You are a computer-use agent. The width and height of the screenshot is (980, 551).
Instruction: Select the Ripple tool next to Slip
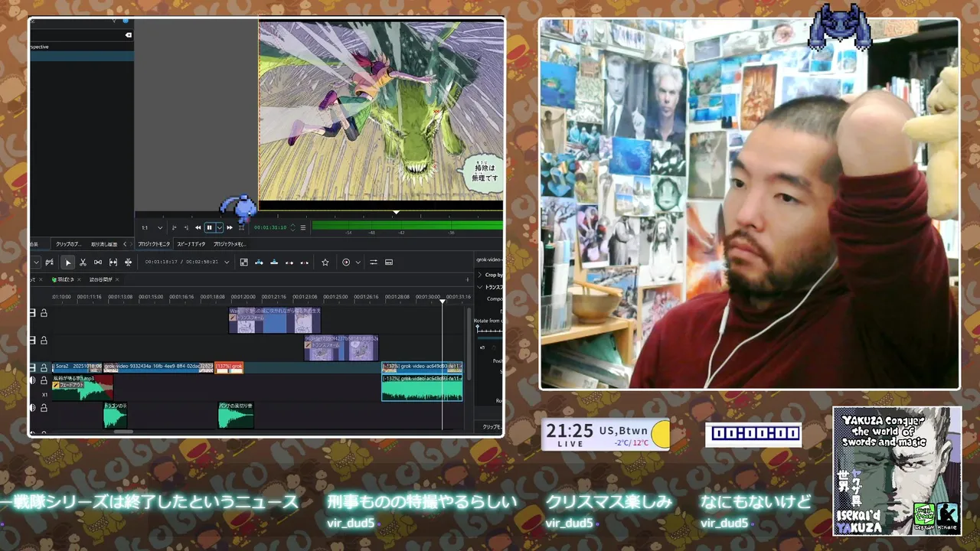[x=128, y=262]
